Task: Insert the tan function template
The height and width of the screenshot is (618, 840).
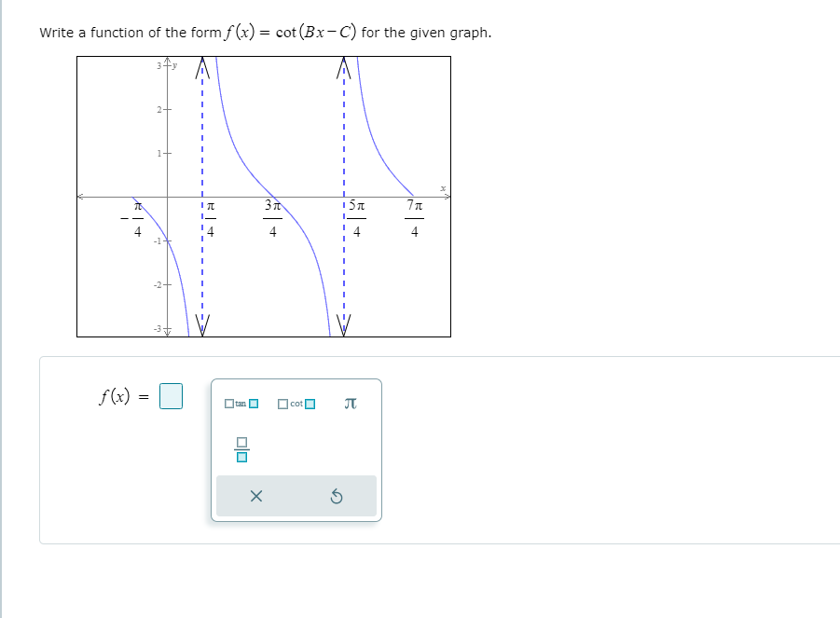Action: point(240,404)
